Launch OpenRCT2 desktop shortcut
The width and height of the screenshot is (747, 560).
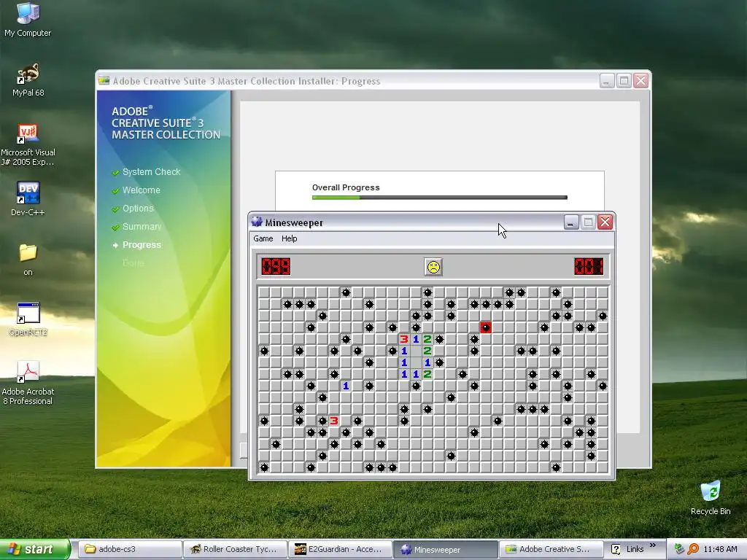coord(28,319)
